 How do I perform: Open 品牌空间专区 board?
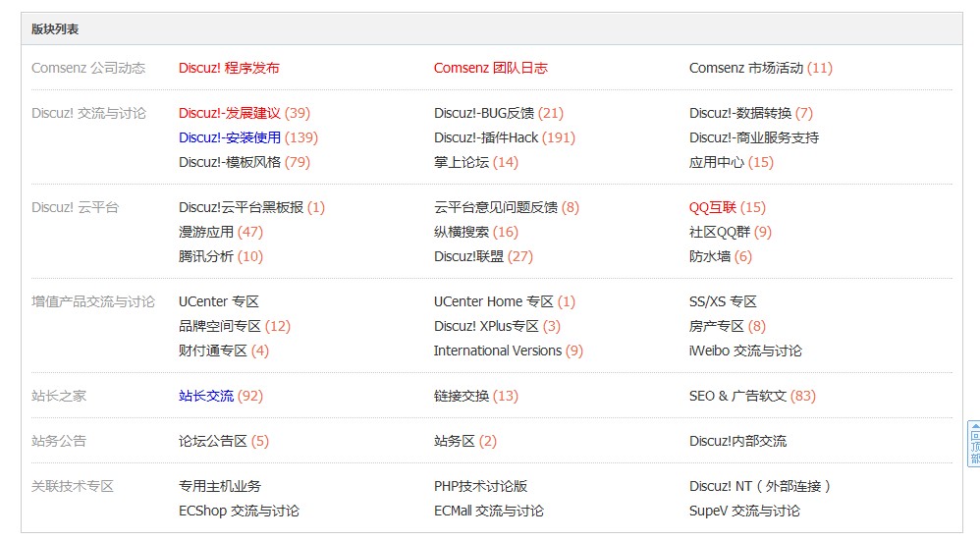[x=220, y=326]
